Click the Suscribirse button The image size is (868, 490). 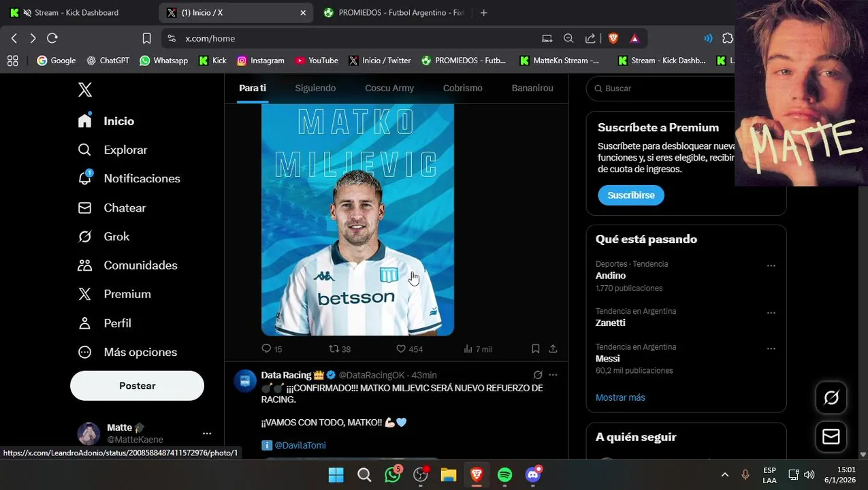[x=631, y=195]
